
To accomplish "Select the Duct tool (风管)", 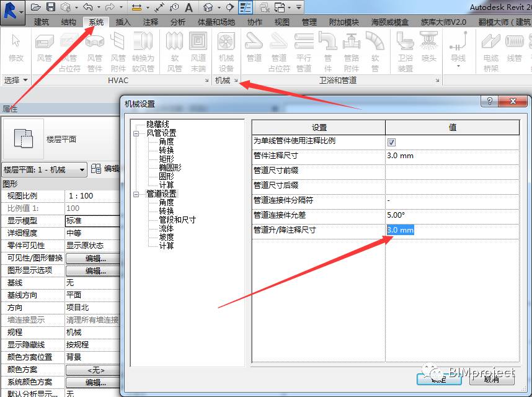I will point(45,48).
